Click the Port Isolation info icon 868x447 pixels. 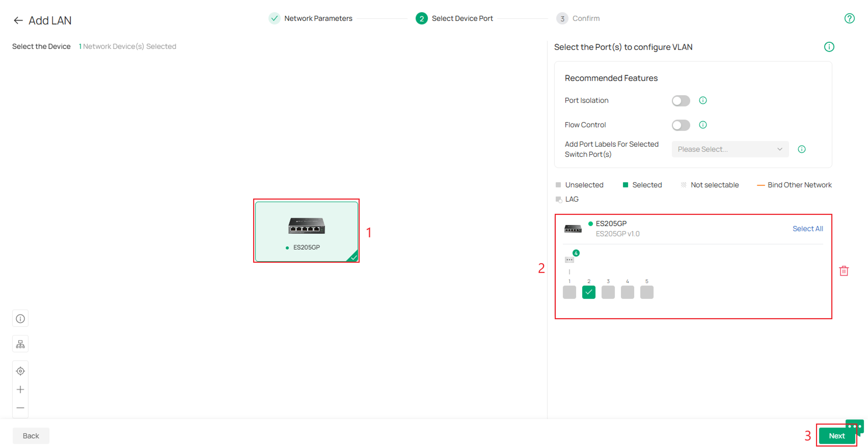click(703, 100)
